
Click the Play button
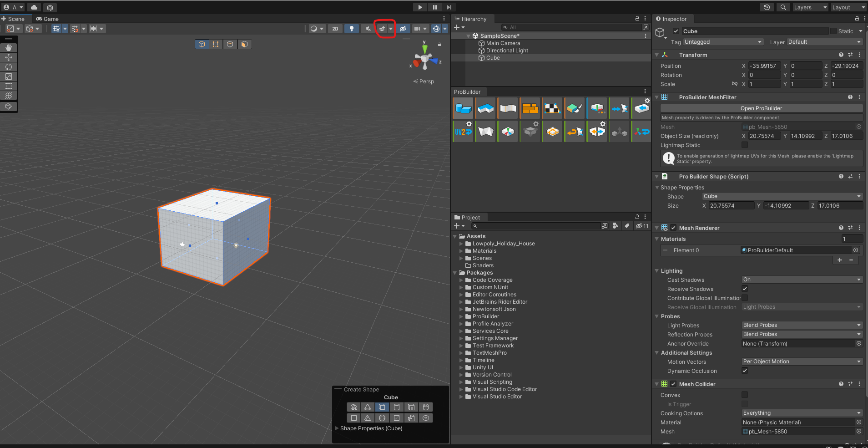coord(420,7)
